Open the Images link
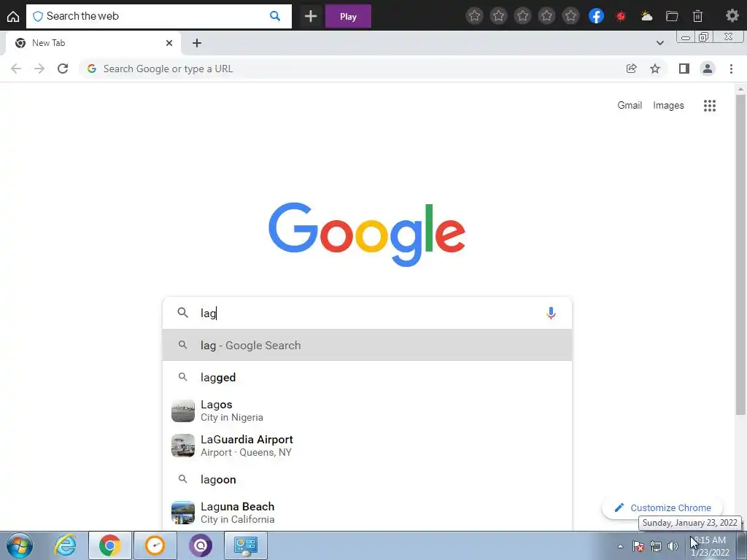The height and width of the screenshot is (560, 747). pos(668,105)
